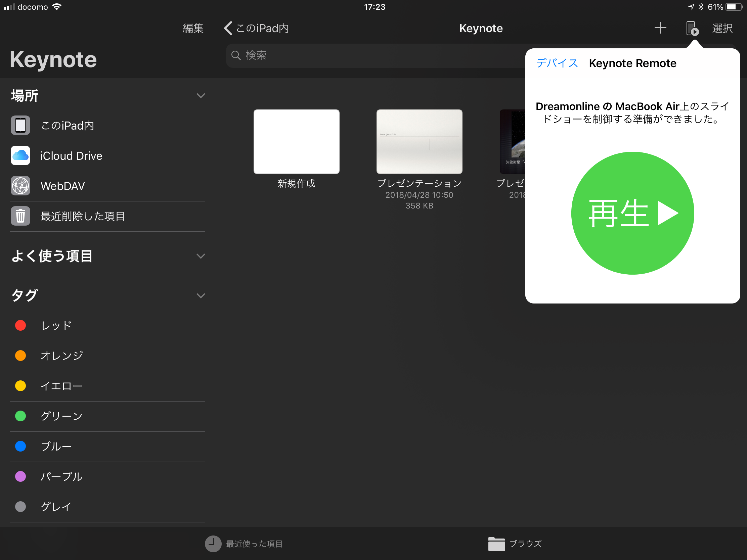Choose the purple パープル tag dot
This screenshot has height=560, width=747.
[20, 477]
